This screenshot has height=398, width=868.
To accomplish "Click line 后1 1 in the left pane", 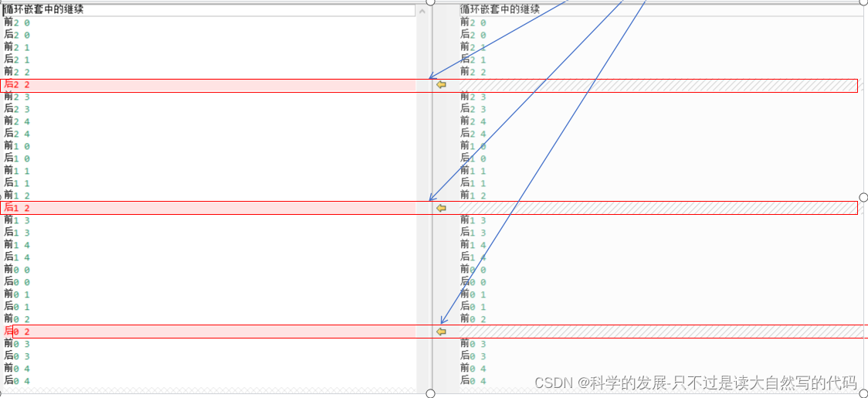I will (17, 183).
